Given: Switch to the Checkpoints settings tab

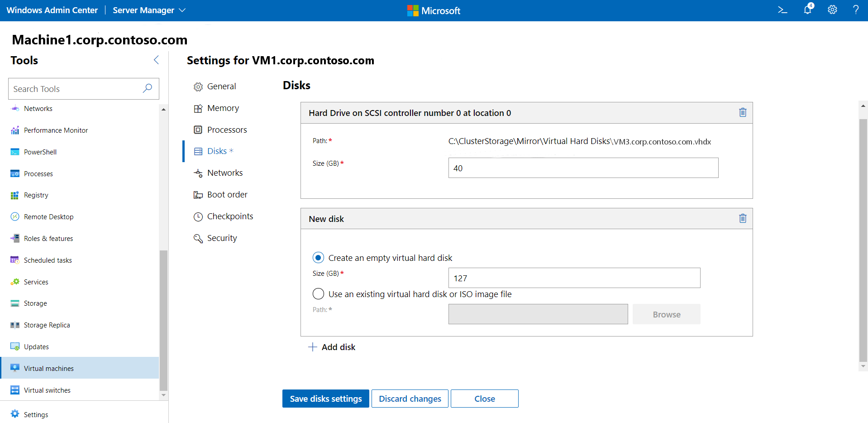Looking at the screenshot, I should (229, 216).
